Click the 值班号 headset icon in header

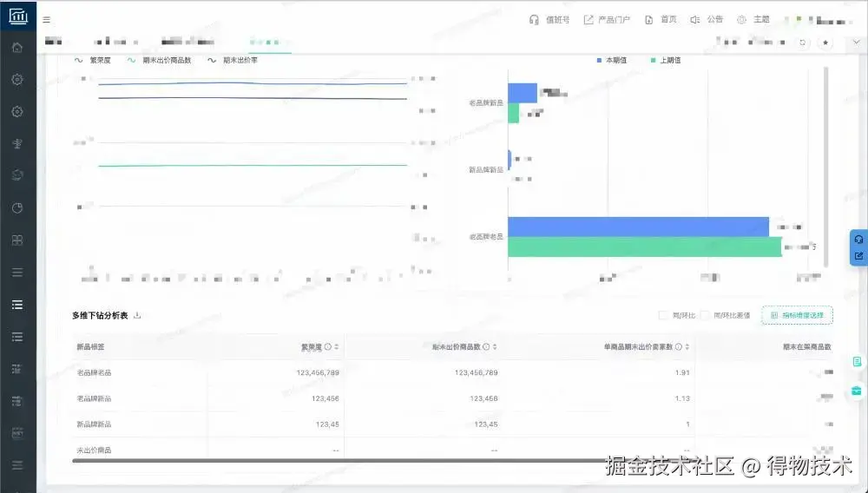tap(534, 19)
